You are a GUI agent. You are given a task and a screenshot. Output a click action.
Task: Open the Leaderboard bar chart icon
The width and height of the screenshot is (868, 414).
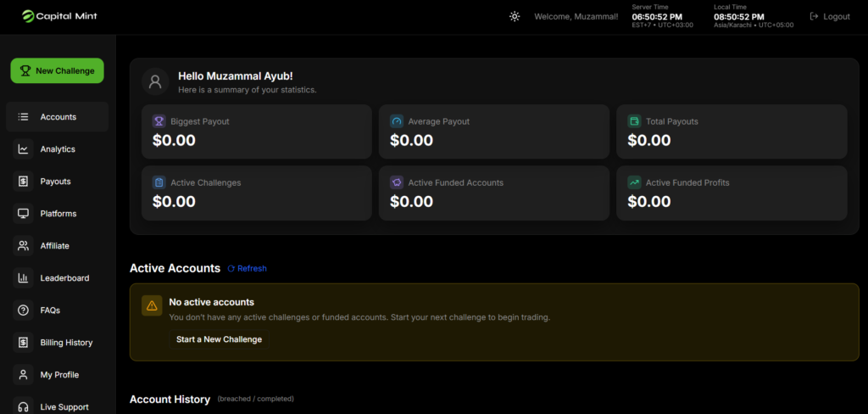pyautogui.click(x=23, y=278)
